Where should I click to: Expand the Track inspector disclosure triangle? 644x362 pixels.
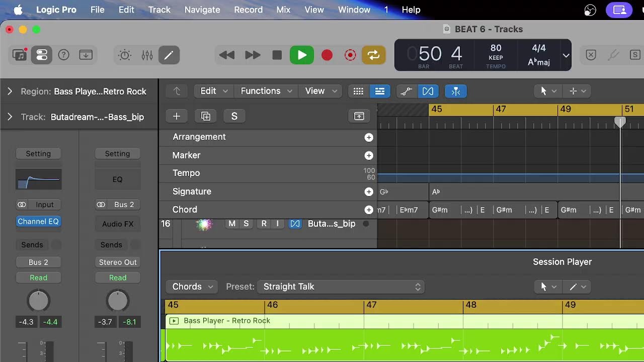(x=10, y=117)
